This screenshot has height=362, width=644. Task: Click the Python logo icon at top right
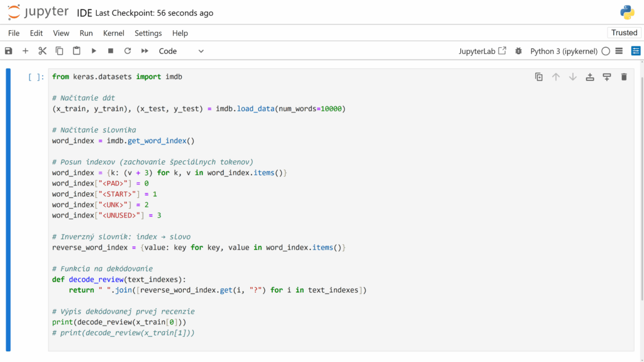(x=627, y=13)
